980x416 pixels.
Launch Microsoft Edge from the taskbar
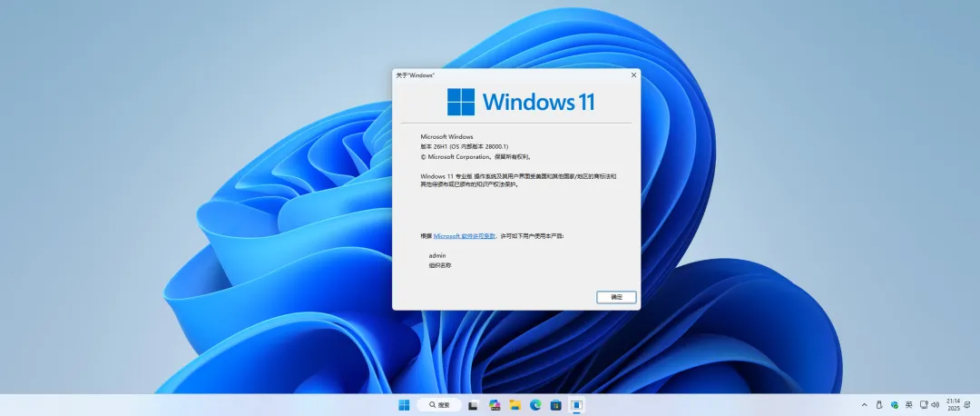click(x=535, y=405)
